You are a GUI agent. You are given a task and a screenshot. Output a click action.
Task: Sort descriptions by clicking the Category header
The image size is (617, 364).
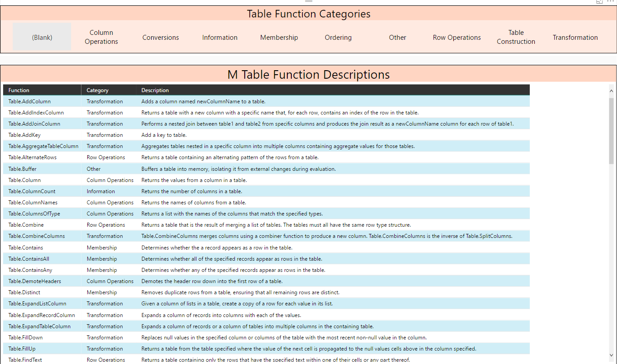click(98, 90)
